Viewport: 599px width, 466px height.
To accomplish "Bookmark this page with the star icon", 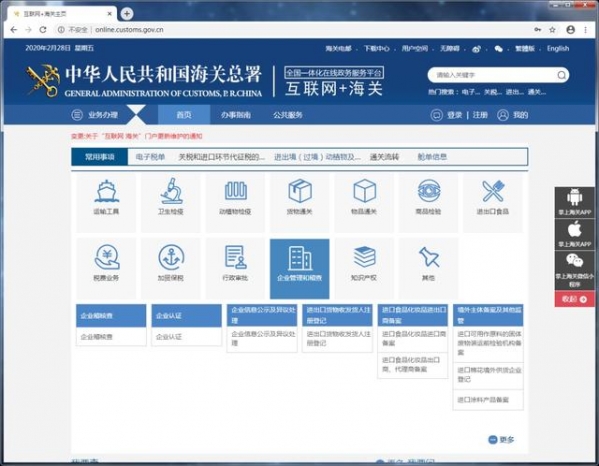I will [552, 30].
